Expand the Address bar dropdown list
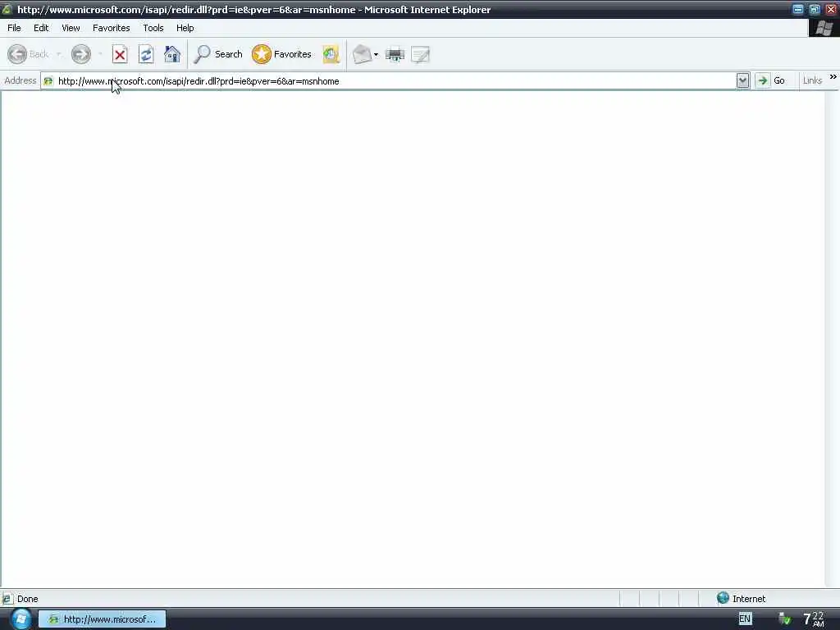Image resolution: width=840 pixels, height=630 pixels. pos(742,81)
